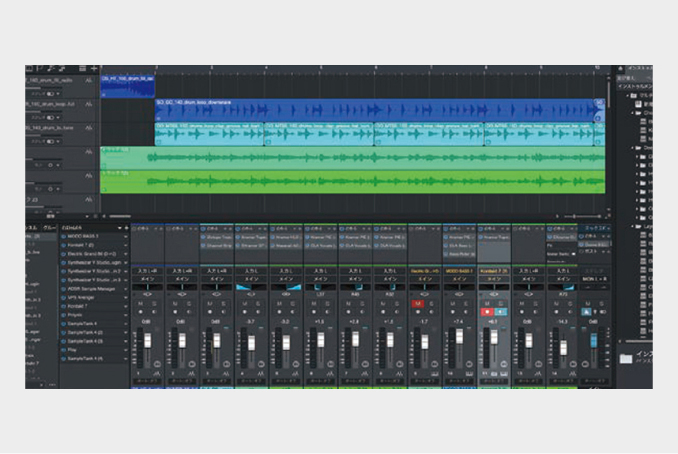
Task: Click the red record-arm button on Kontakt channel
Action: [x=488, y=312]
